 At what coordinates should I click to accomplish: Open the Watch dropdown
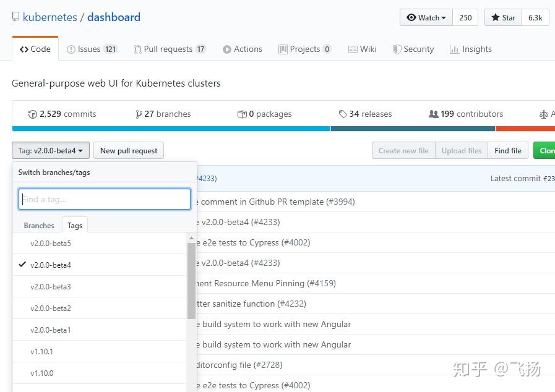click(x=426, y=18)
